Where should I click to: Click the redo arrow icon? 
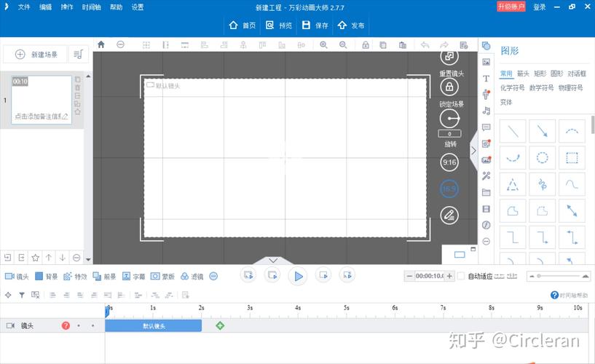coord(444,44)
